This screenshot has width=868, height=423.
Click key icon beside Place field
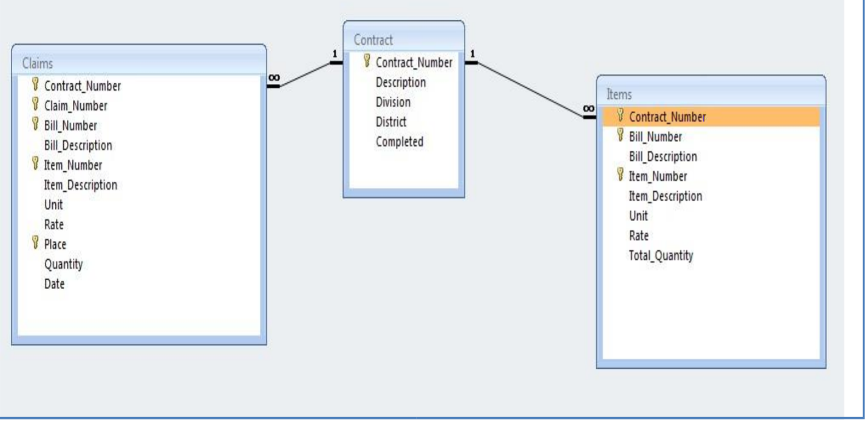pyautogui.click(x=35, y=242)
